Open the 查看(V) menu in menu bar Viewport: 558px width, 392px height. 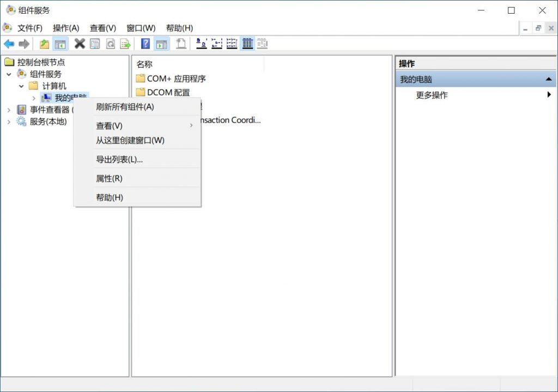point(103,28)
